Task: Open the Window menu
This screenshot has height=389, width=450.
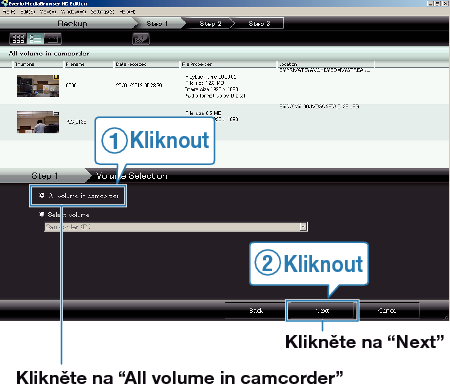Action: click(x=73, y=12)
